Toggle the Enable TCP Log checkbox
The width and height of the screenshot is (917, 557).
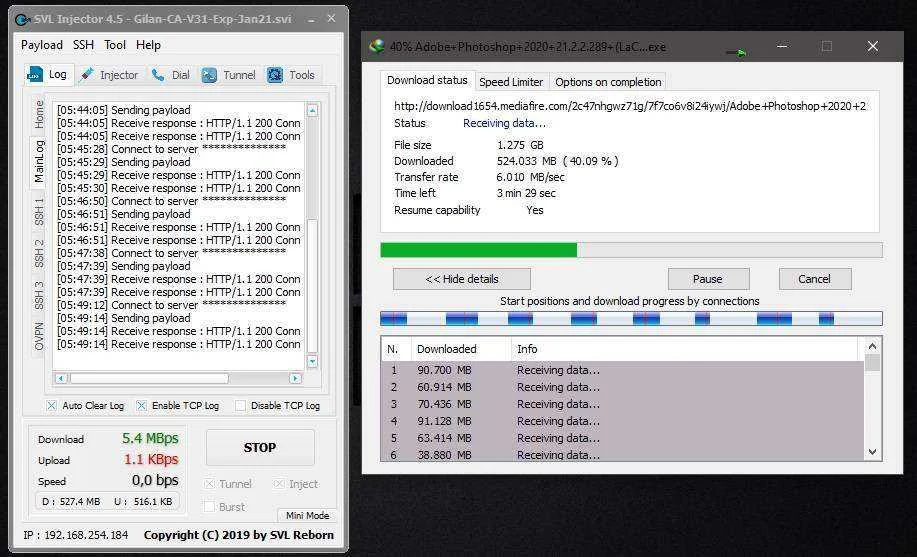tap(142, 405)
